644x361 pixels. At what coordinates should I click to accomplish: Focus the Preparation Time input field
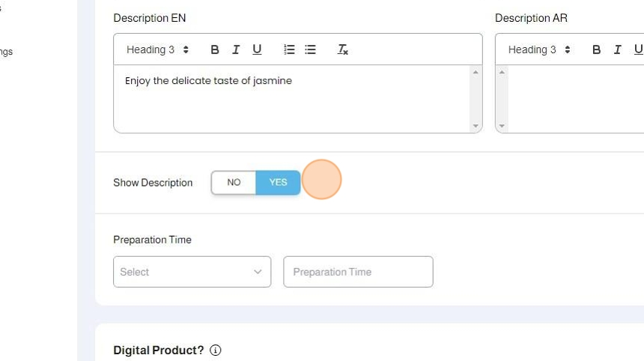pos(358,272)
